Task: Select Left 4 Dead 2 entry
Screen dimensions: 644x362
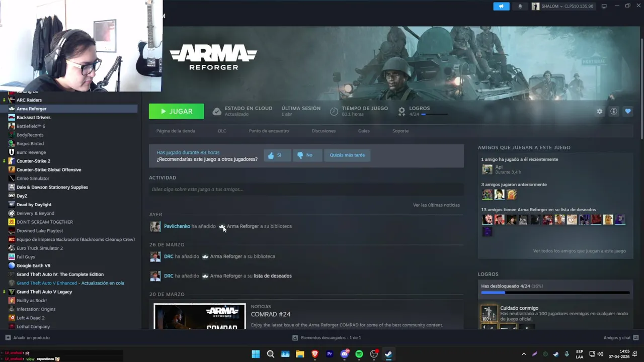Action: 30,318
